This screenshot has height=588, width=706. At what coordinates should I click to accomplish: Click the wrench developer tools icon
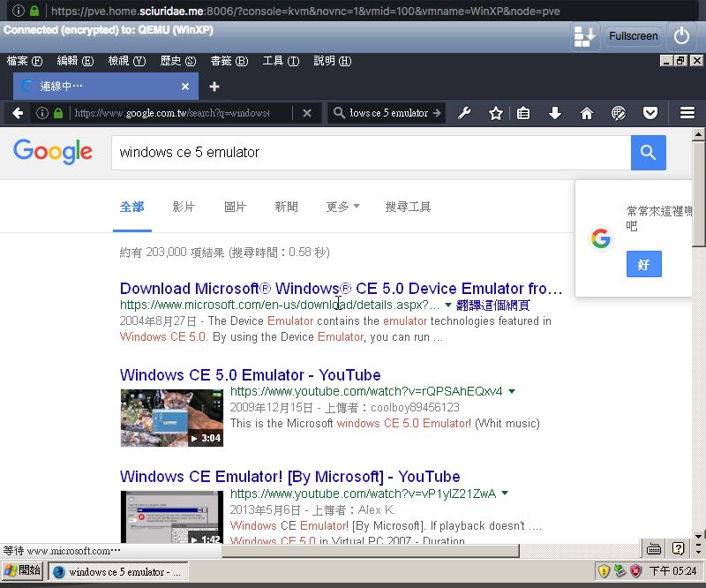(464, 113)
